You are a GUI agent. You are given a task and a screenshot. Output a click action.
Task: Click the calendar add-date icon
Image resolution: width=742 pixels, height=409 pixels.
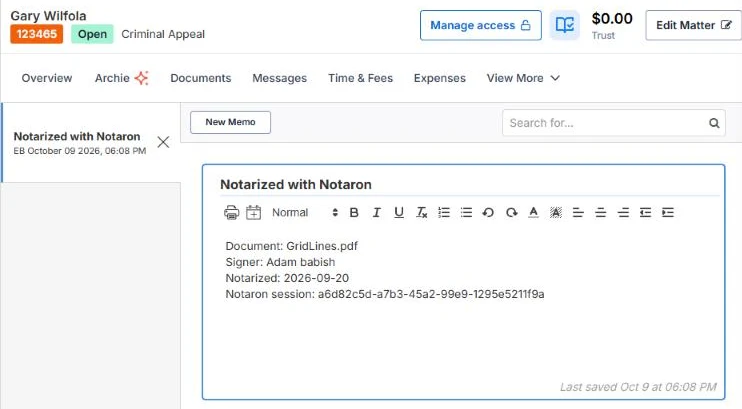point(254,213)
